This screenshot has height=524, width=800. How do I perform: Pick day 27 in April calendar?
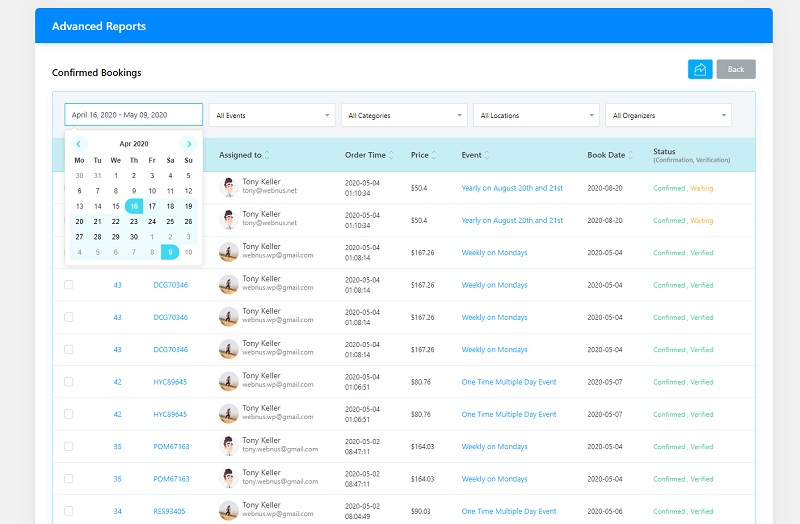click(79, 237)
